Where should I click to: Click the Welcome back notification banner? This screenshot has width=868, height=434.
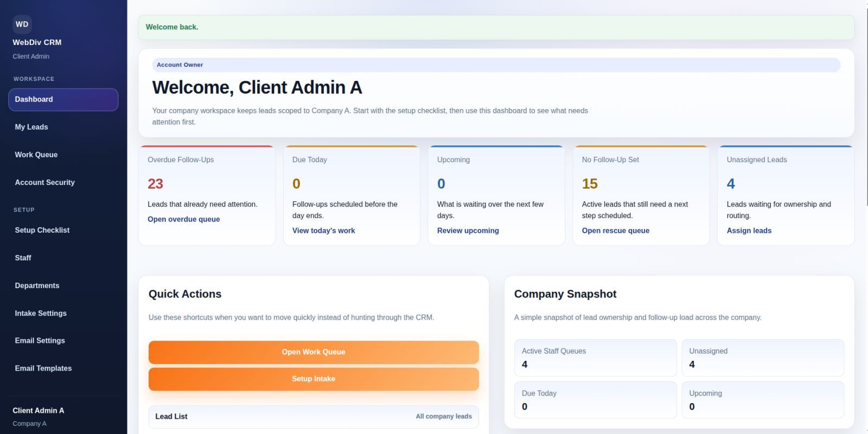coord(496,27)
